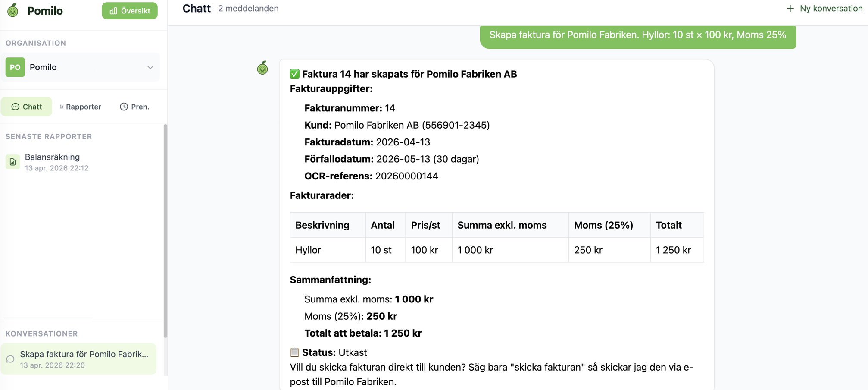The height and width of the screenshot is (390, 868).
Task: Click the Fakturadatum 2026-04-13 line
Action: pyautogui.click(x=367, y=142)
